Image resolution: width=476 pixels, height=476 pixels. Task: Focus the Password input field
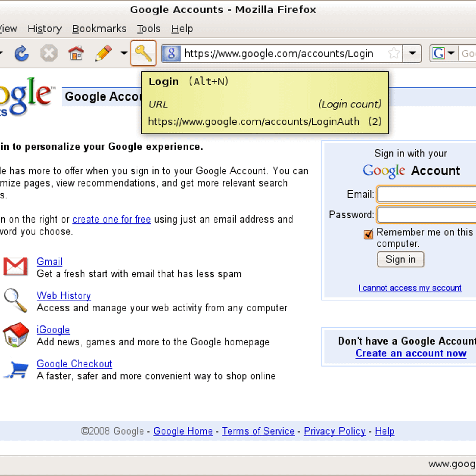click(427, 215)
